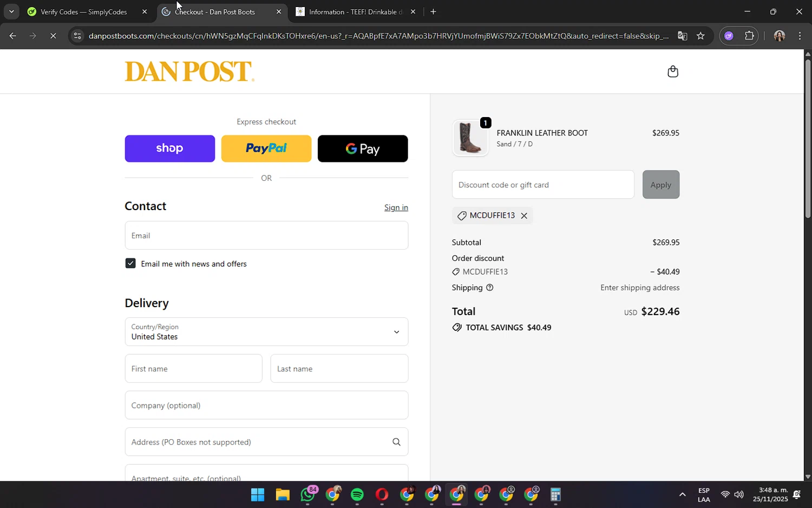Pay with PayPal express checkout
This screenshot has width=812, height=508.
click(x=266, y=148)
